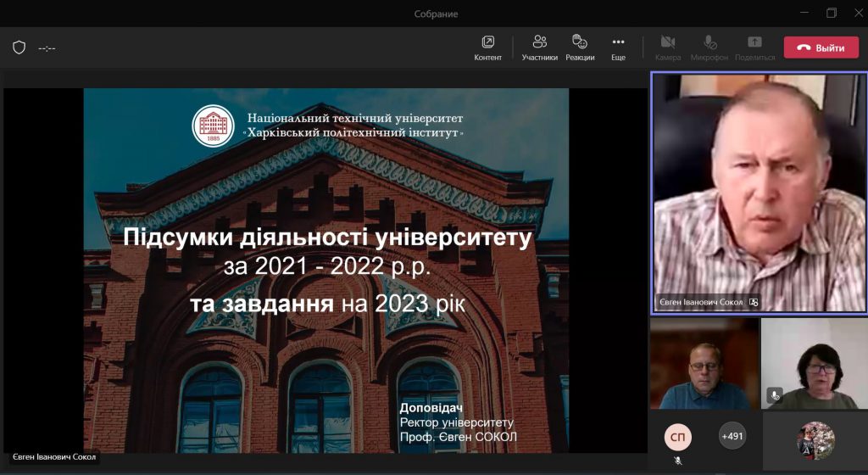The image size is (868, 475).
Task: Leave the meeting with Выйти button
Action: (821, 47)
